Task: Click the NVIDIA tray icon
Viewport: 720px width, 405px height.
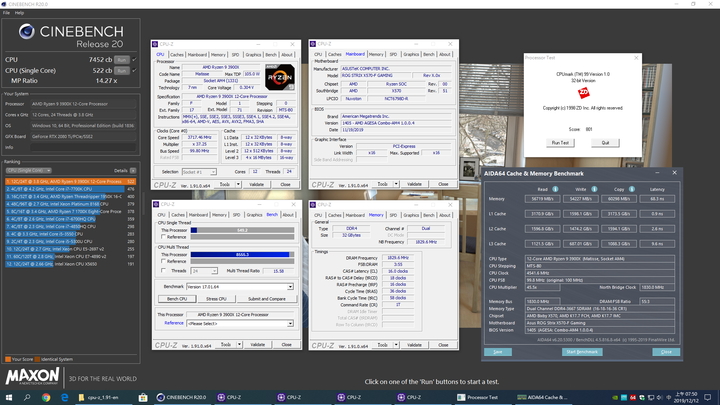Action: pos(615,397)
